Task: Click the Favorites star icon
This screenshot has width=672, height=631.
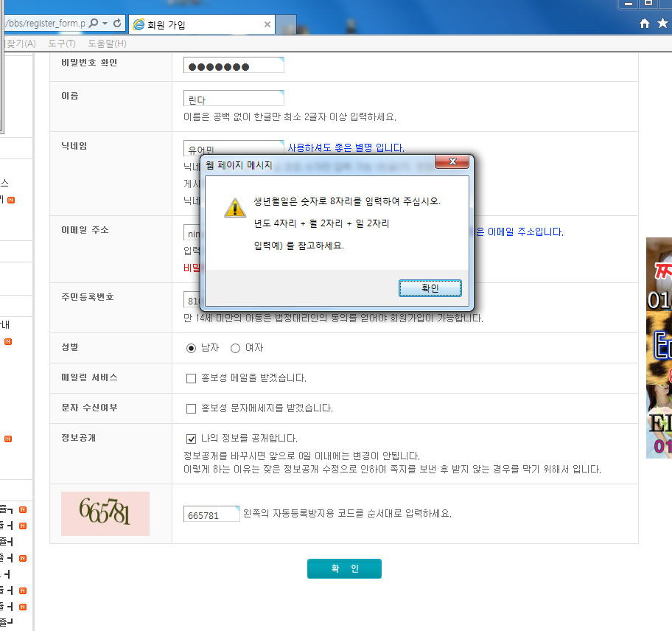Action: (660, 24)
